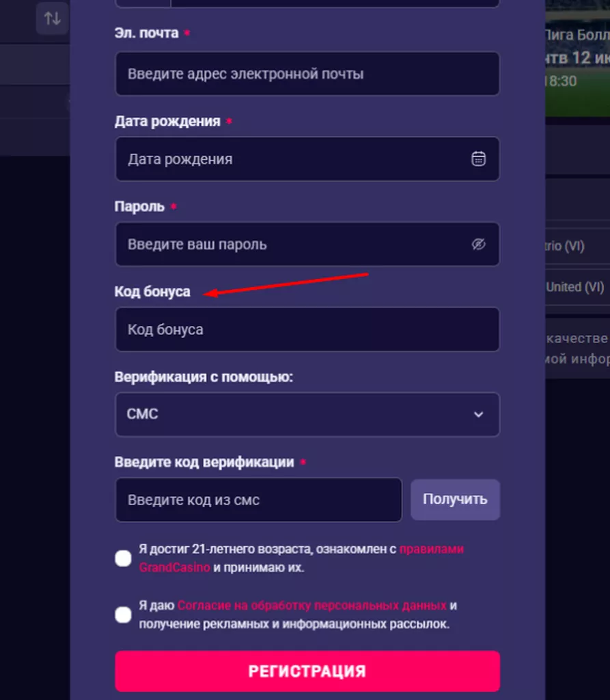Select the trio (VI) bet option
This screenshot has height=700, width=610.
566,246
